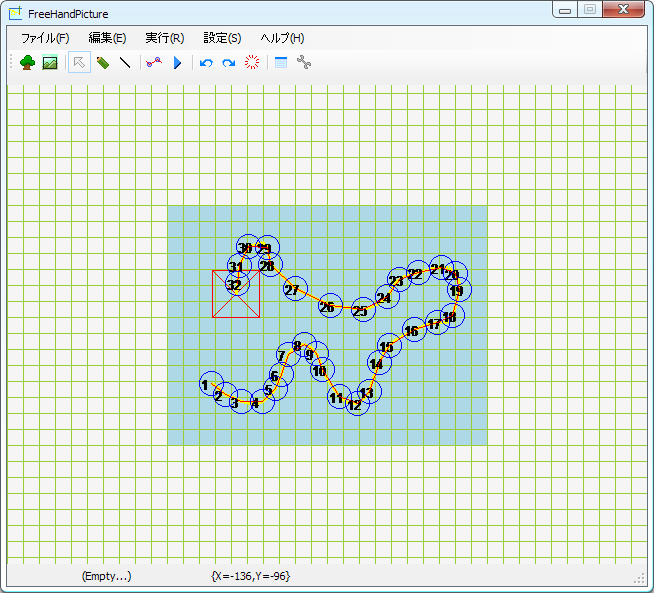Expand the ヘルプ(H) menu
Viewport: 654px width, 593px height.
point(282,38)
